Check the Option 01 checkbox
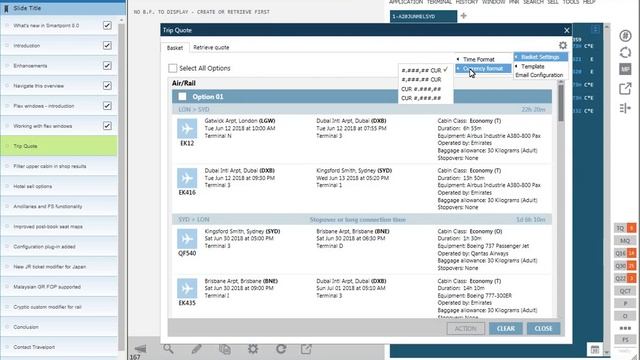640x360 pixels. click(x=182, y=97)
